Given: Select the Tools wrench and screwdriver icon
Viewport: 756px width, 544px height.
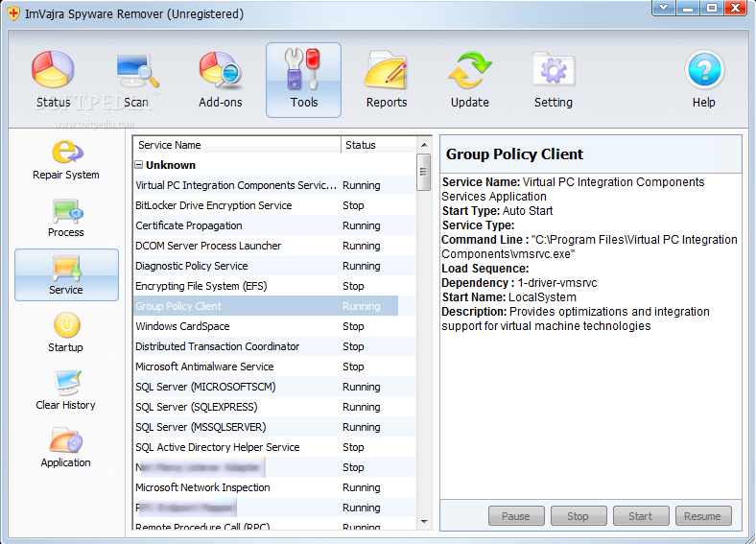Looking at the screenshot, I should pyautogui.click(x=303, y=70).
